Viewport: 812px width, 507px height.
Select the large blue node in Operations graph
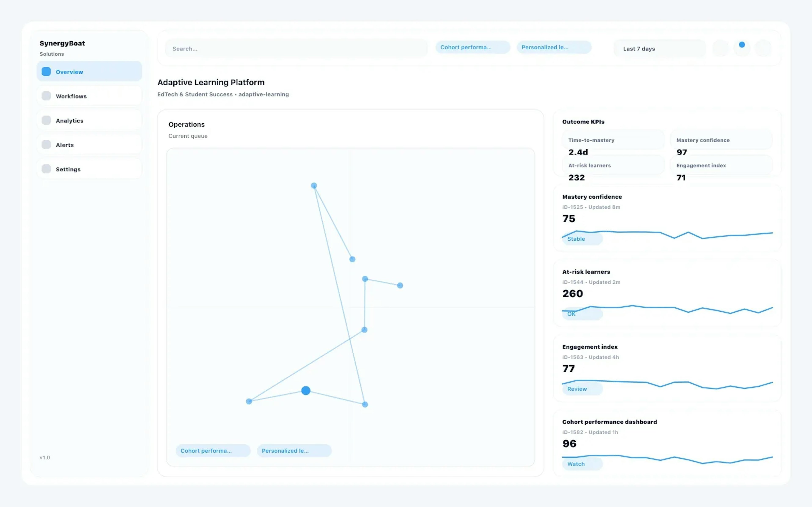[306, 390]
